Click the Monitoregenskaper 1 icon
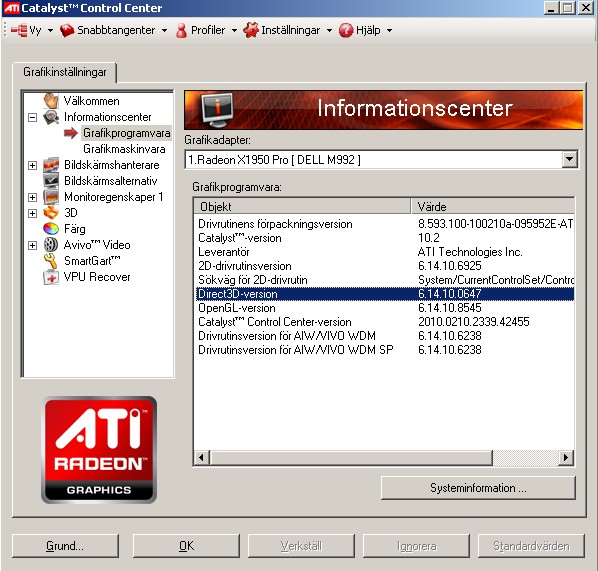 pos(51,197)
